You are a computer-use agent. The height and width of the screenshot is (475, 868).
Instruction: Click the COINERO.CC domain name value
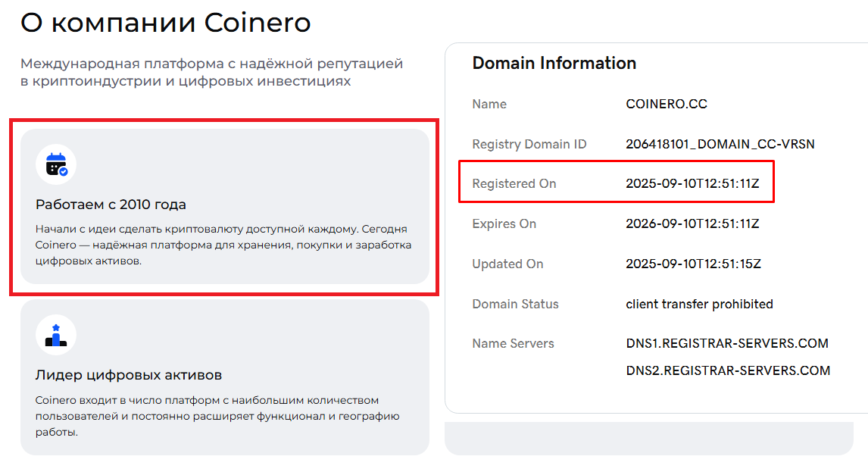667,105
